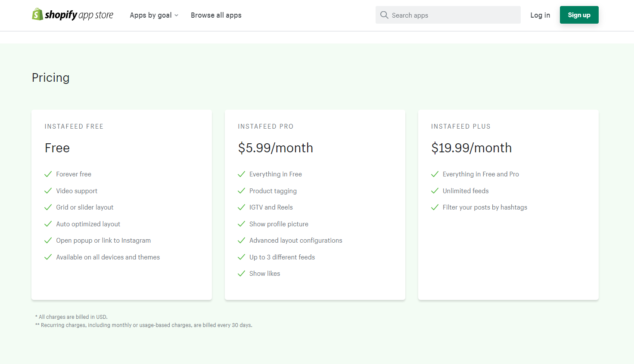
Task: Click the checkmark next to Show likes
Action: click(x=242, y=274)
